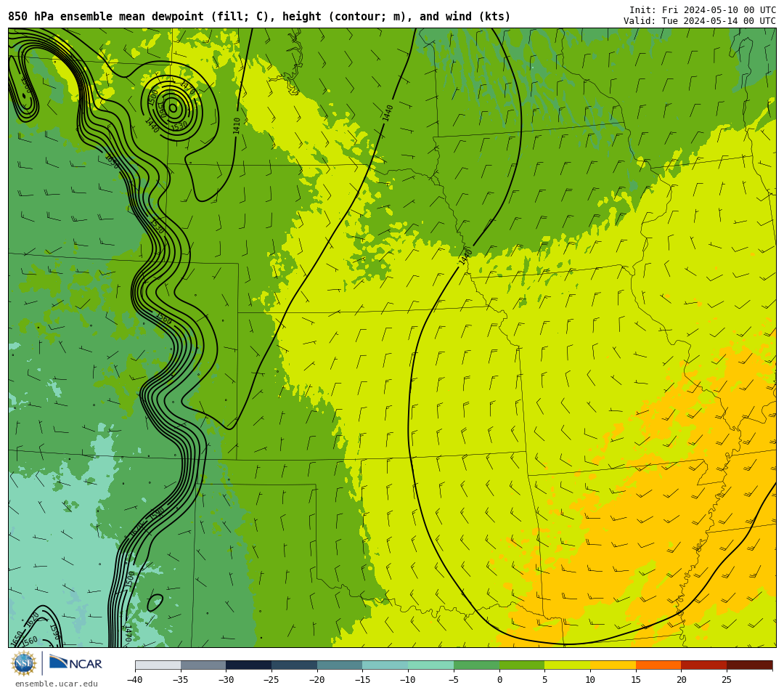Click the -30 colorbar tick label

[x=226, y=679]
